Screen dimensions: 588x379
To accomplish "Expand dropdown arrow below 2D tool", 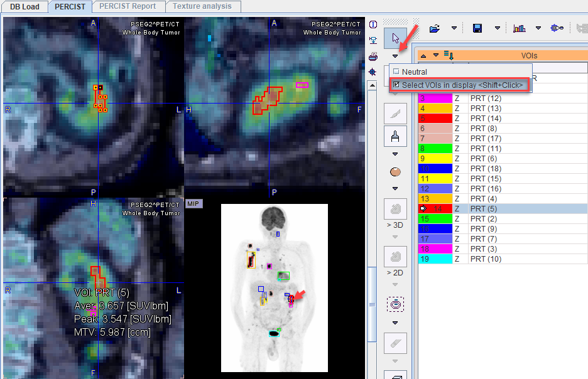I will tap(395, 285).
